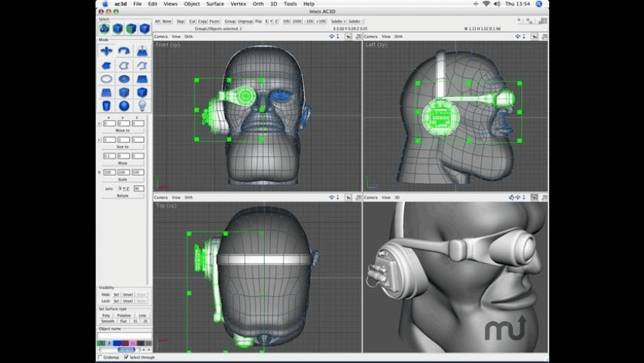Set the rotate axis to Y
The image size is (644, 363).
tap(124, 189)
